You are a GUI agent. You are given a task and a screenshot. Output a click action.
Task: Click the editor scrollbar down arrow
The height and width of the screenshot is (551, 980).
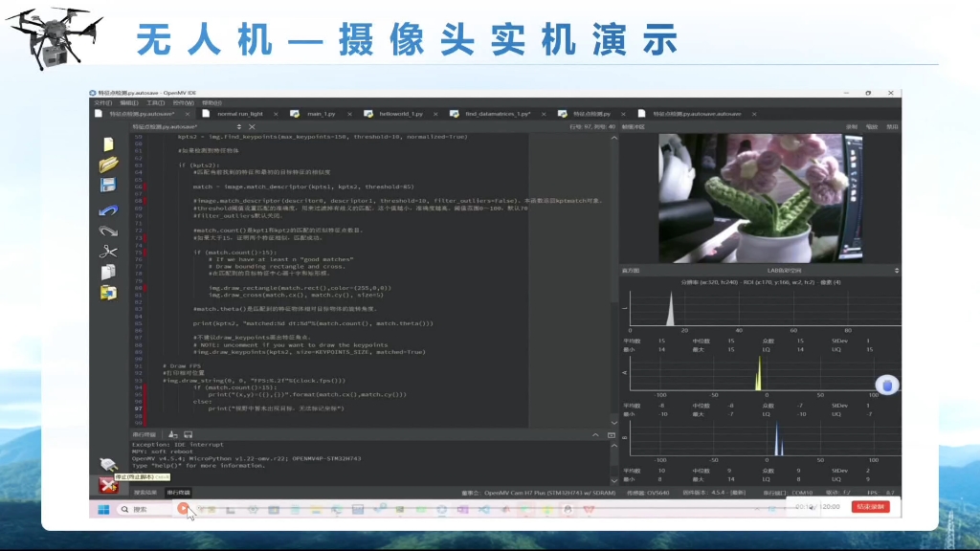point(613,423)
